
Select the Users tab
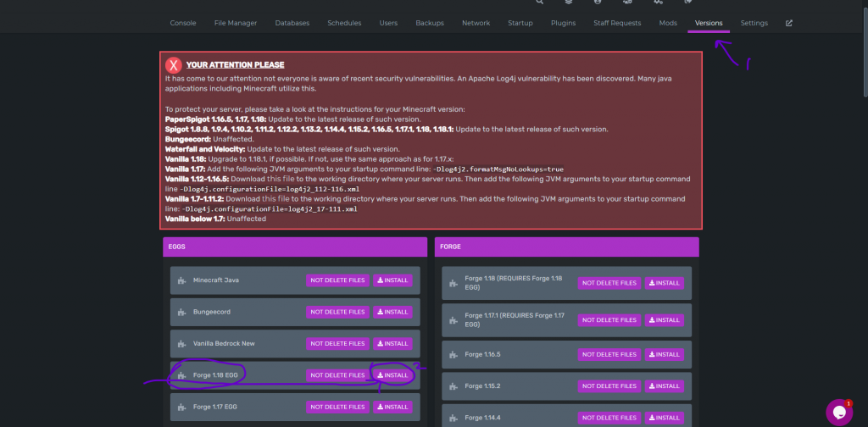[388, 23]
